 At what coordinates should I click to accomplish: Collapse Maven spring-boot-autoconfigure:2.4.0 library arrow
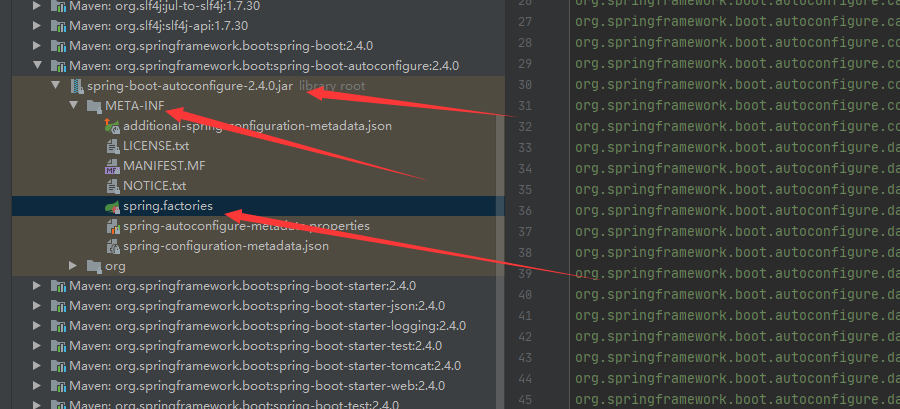pyautogui.click(x=37, y=66)
